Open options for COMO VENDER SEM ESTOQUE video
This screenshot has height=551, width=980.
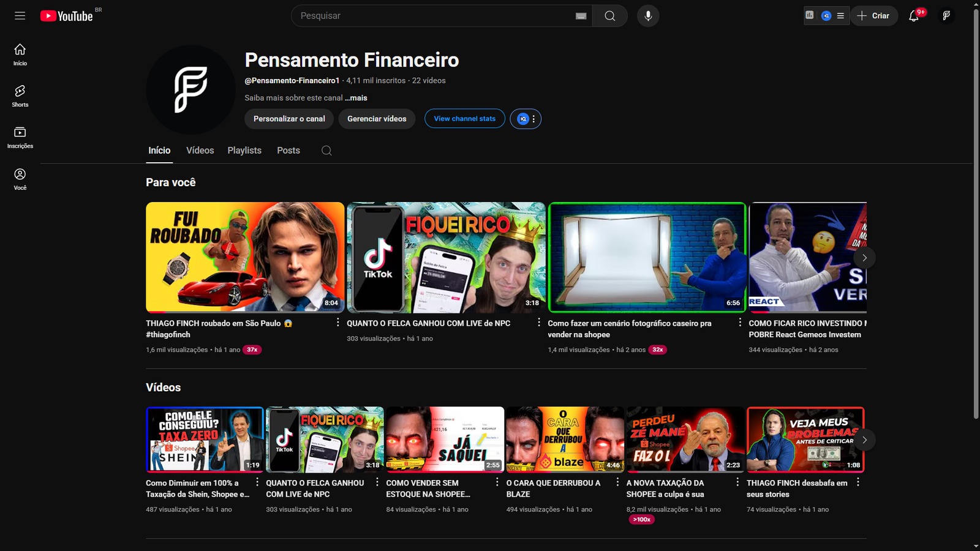497,482
